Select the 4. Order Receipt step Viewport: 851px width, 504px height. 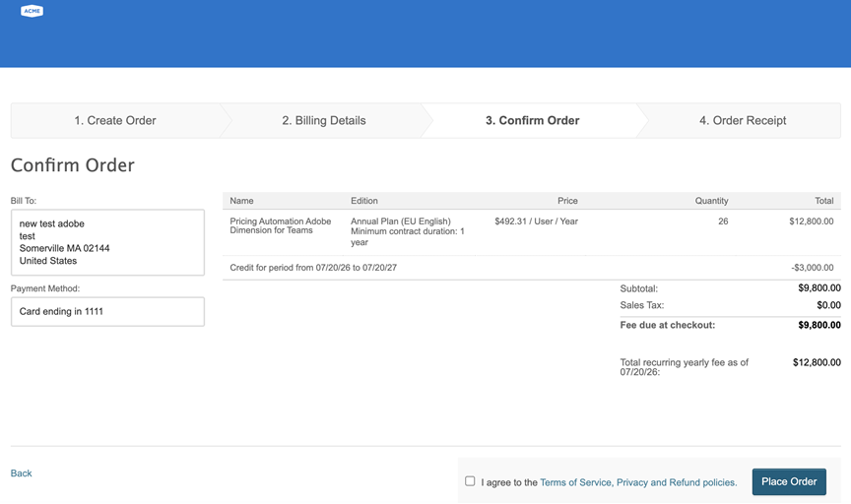742,120
